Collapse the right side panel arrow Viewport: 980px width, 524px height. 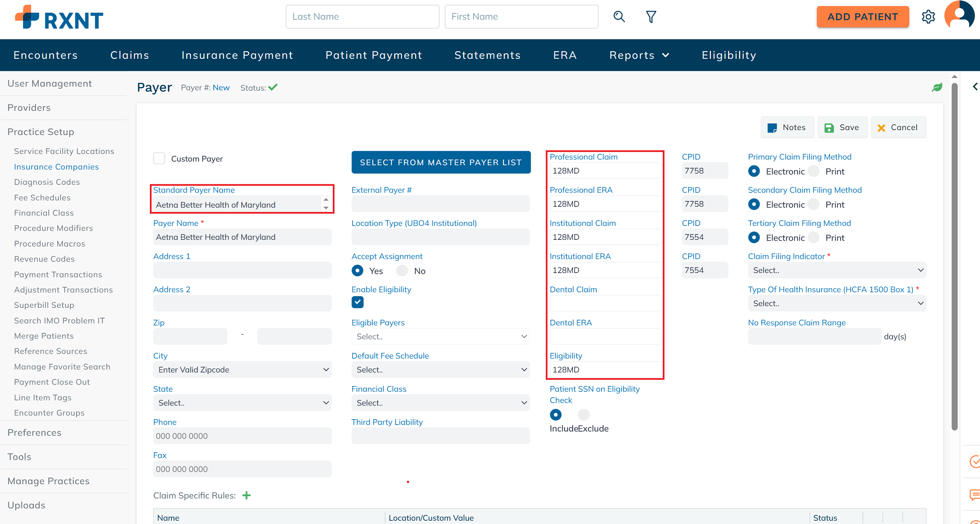pos(975,86)
